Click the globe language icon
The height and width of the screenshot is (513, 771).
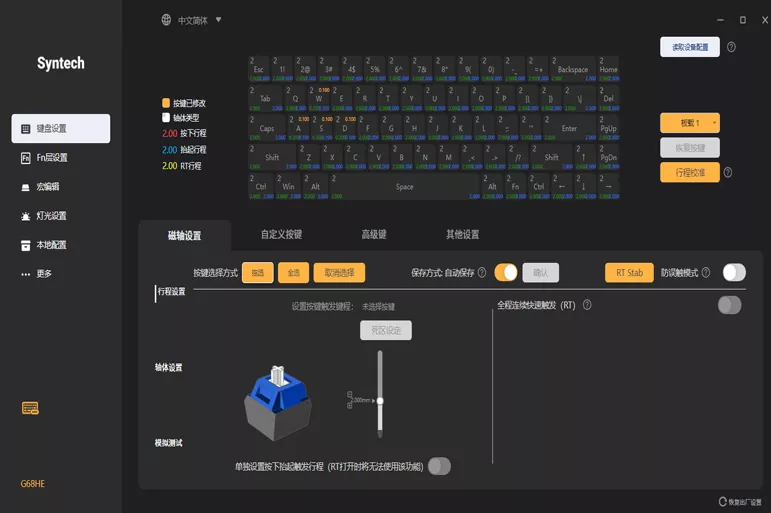point(166,20)
